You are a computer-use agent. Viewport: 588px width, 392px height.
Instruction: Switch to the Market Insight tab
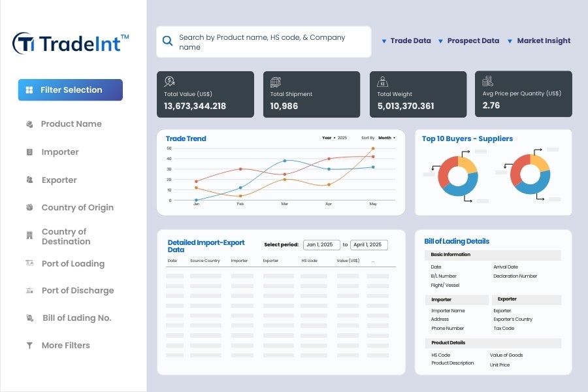click(x=544, y=41)
